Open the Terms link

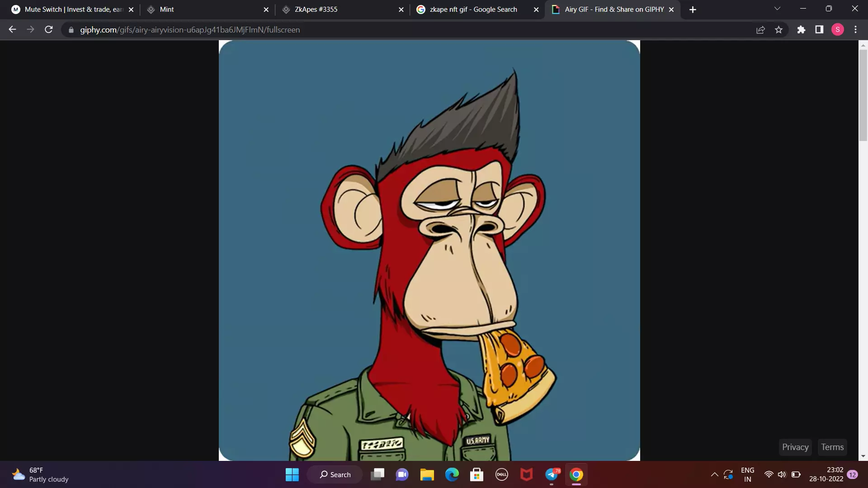[832, 447]
